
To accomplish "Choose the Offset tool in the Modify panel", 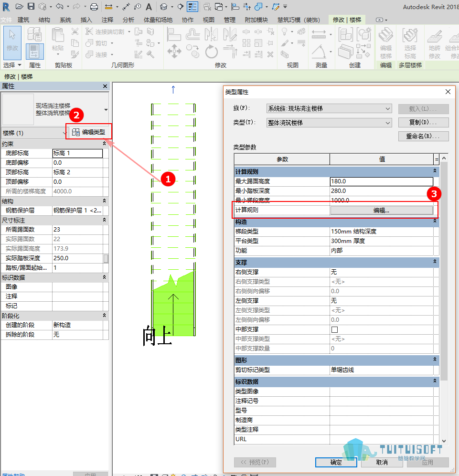I will (193, 34).
